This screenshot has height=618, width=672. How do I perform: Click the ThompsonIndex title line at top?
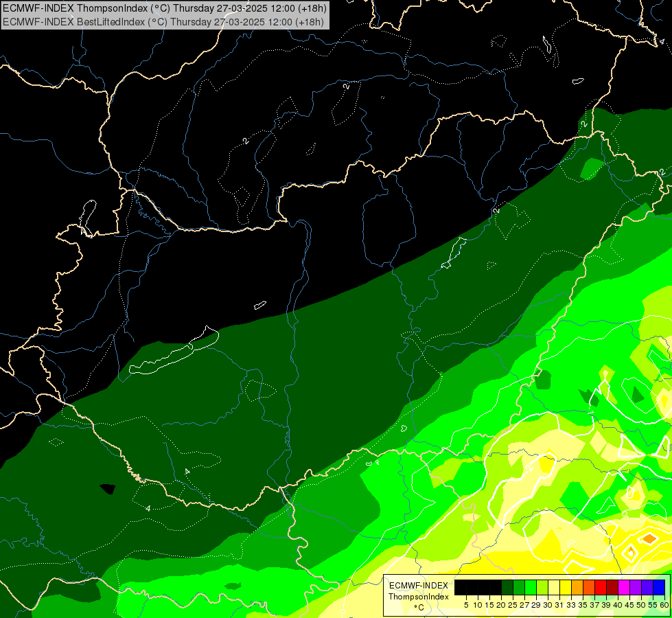[165, 8]
